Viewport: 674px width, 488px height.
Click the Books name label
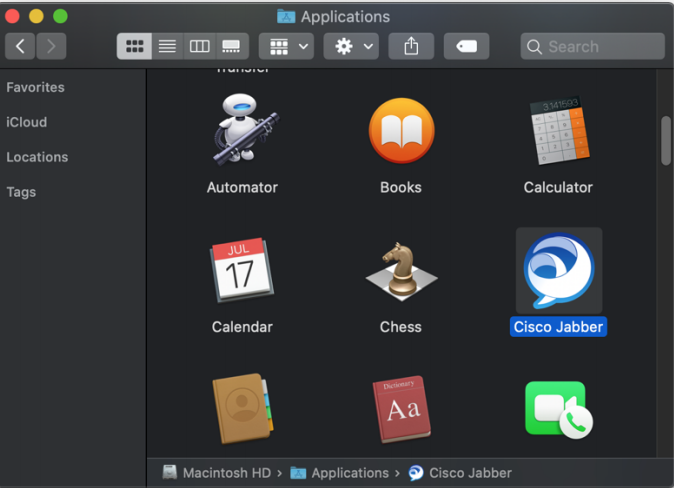tap(401, 187)
